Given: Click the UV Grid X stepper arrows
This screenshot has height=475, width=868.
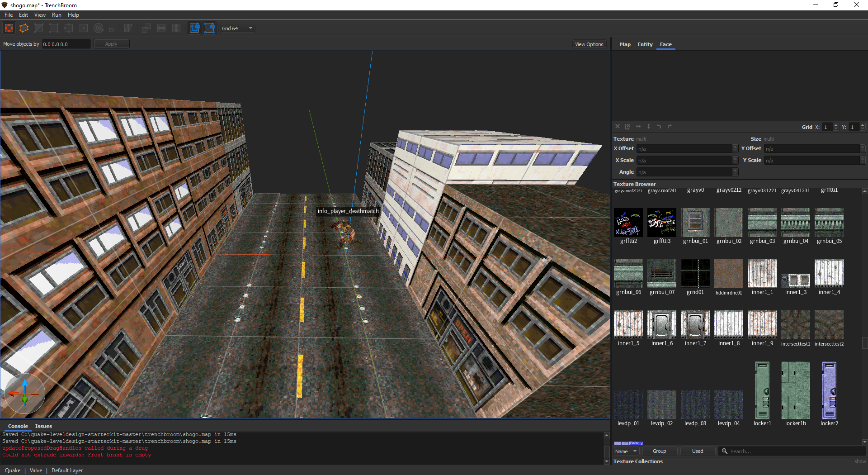Looking at the screenshot, I should (x=836, y=127).
